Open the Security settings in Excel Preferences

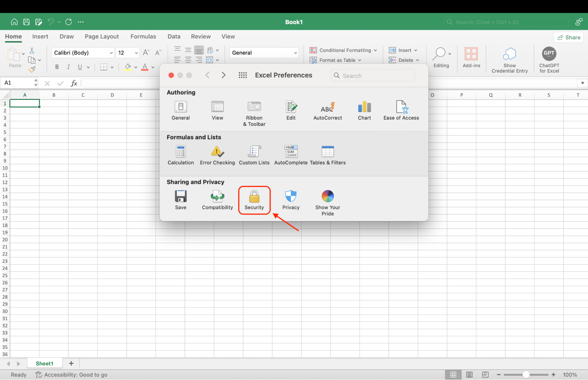coord(254,200)
